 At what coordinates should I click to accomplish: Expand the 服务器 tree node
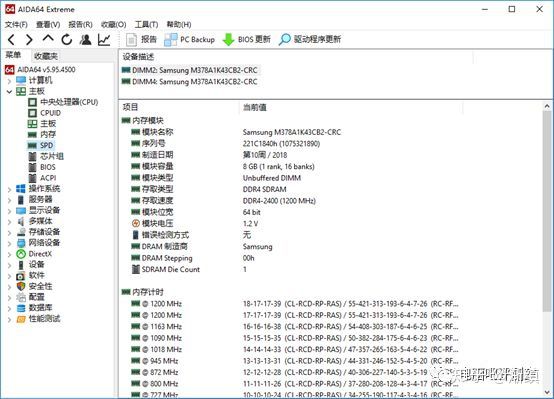[10, 200]
